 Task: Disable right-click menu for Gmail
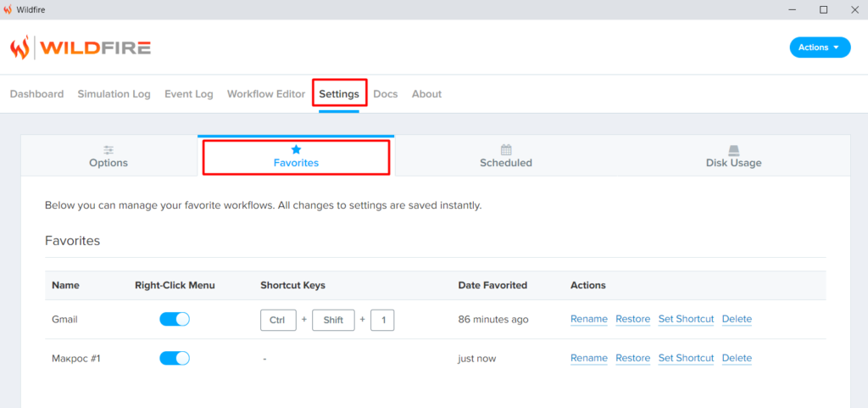tap(175, 319)
